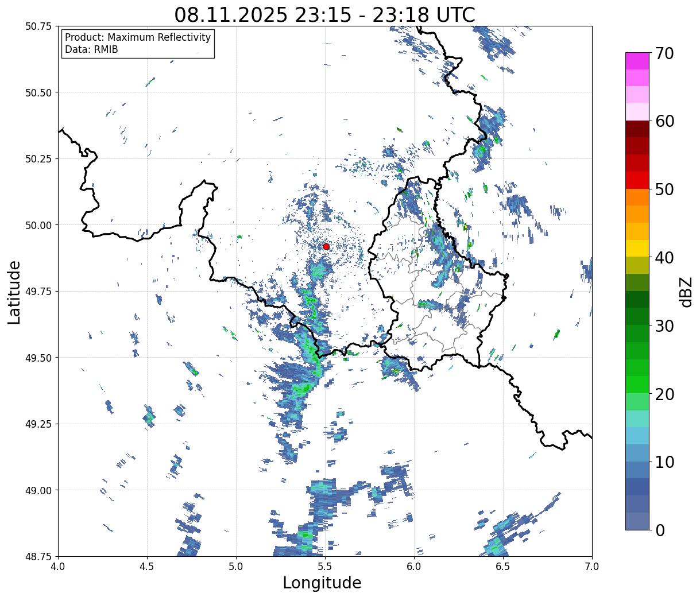Click the latitude tick label '49.50'
The height and width of the screenshot is (597, 700).
(38, 358)
